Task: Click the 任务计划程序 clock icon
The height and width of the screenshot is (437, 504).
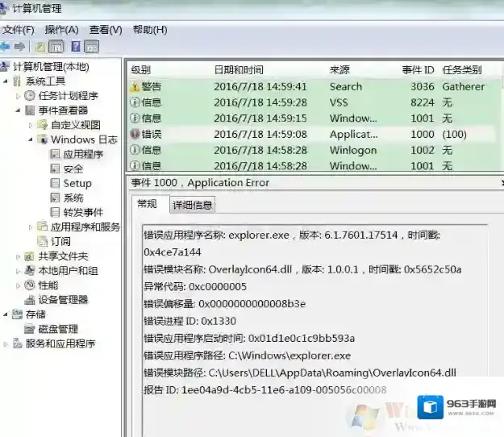Action: 30,96
